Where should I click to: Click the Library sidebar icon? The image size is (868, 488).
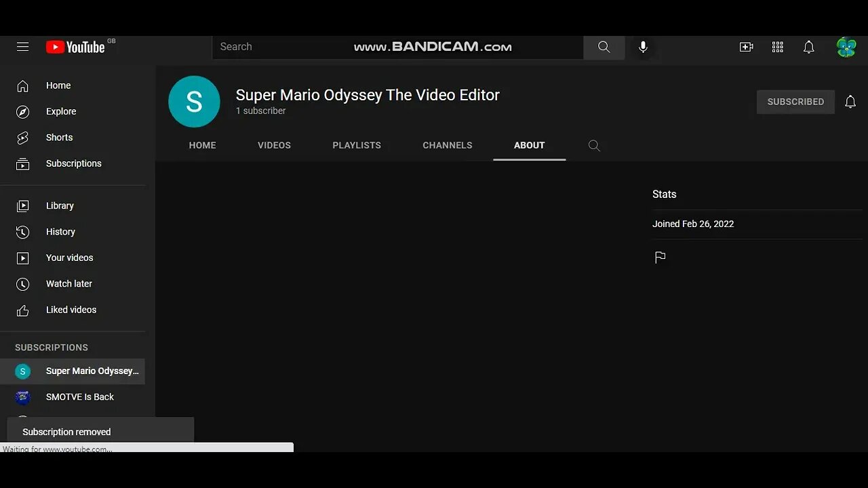coord(22,206)
